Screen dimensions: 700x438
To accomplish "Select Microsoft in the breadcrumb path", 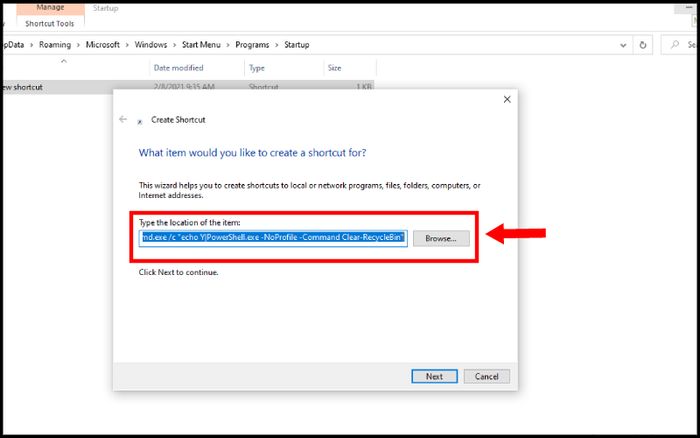I will coord(103,45).
